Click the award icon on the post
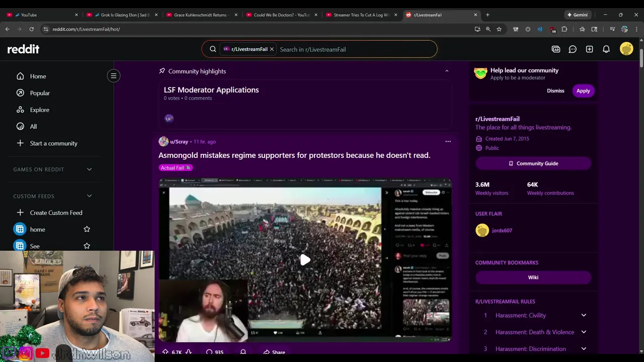This screenshot has width=644, height=362. pos(243,352)
